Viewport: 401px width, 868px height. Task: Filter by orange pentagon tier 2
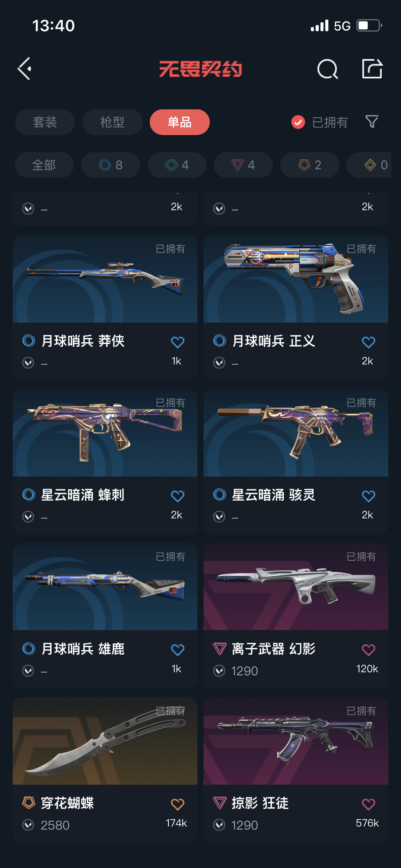coord(310,165)
